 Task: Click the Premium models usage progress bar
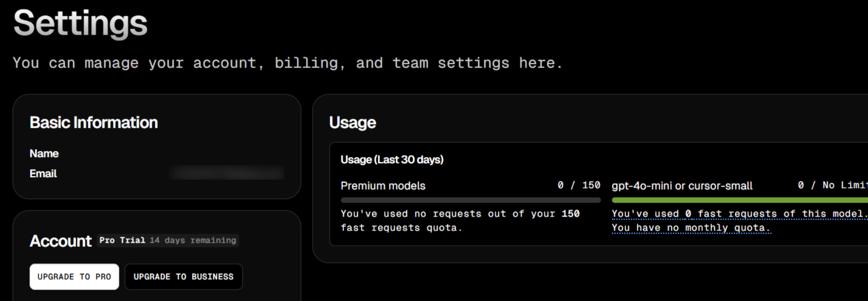(x=470, y=200)
